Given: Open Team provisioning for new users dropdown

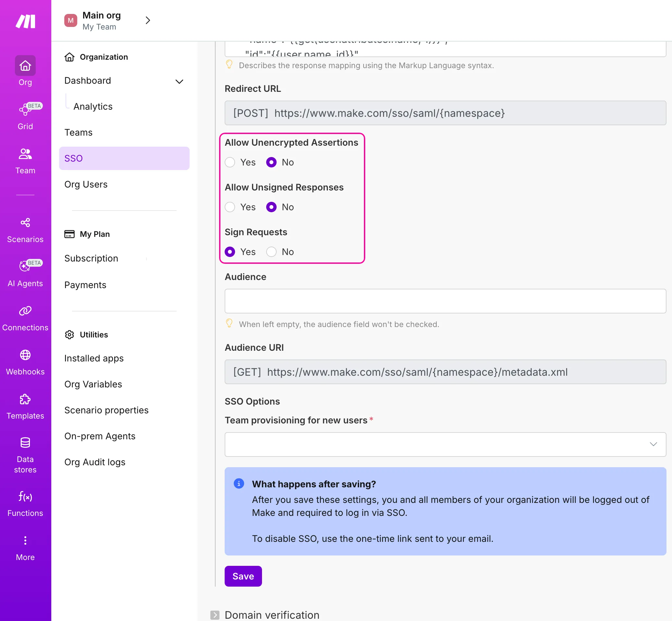Looking at the screenshot, I should (x=445, y=444).
